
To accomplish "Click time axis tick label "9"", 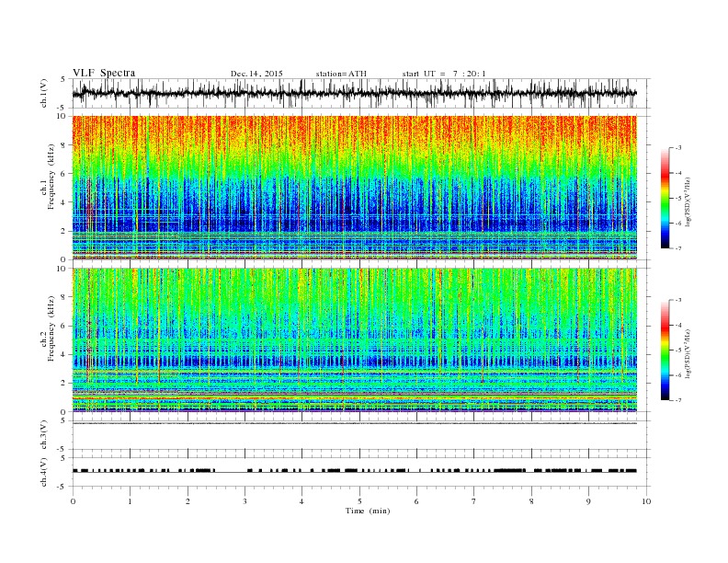I will tap(588, 501).
